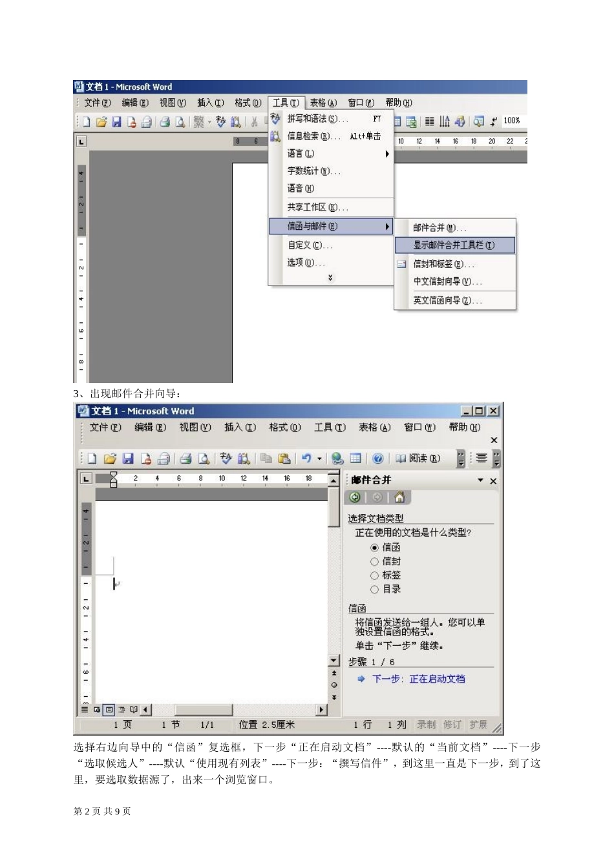Choose 显示邮件合并工具栏 in submenu
Viewport: 614px width, 868px height.
coord(455,245)
